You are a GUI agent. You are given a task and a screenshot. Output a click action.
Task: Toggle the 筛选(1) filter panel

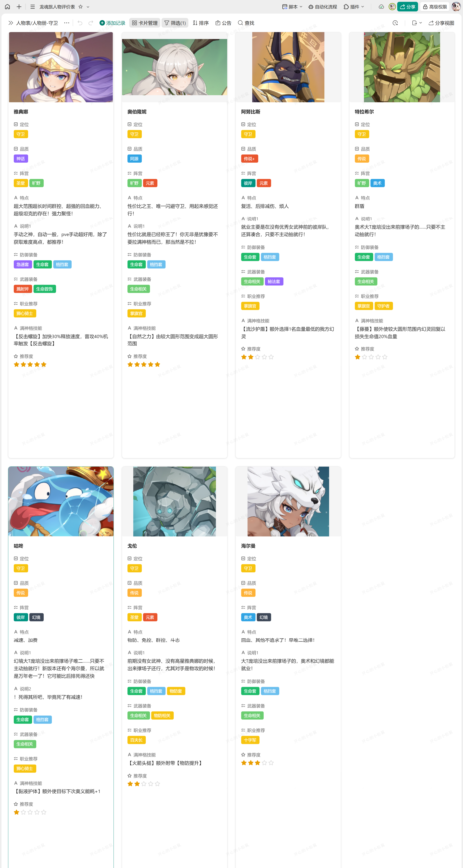[175, 23]
